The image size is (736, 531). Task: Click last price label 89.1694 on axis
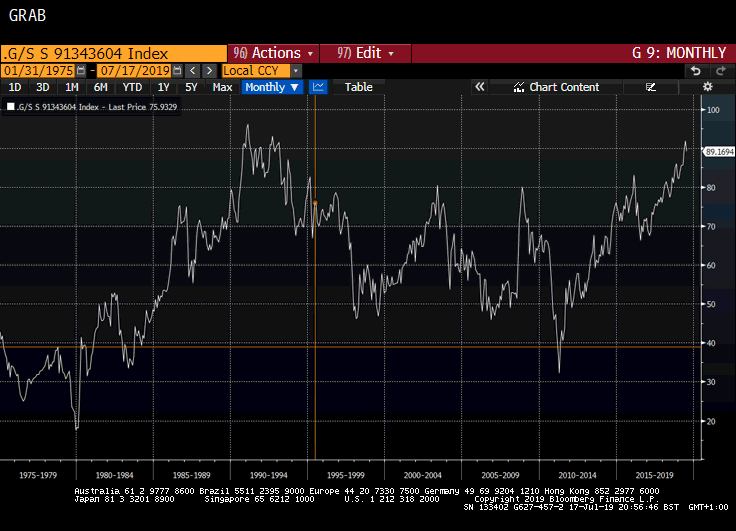click(x=719, y=152)
